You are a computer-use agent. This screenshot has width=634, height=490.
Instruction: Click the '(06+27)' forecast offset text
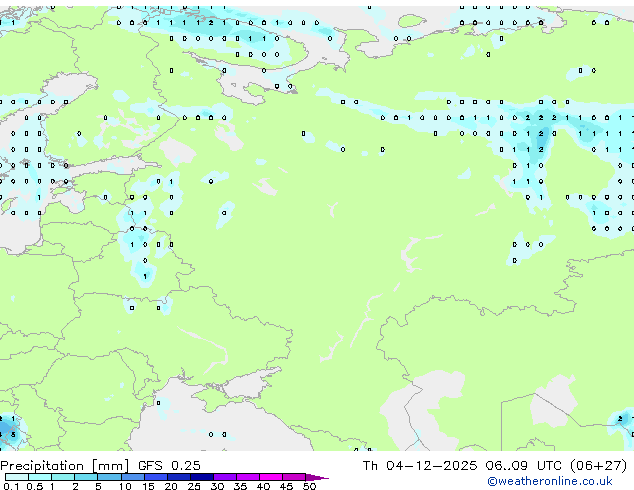(598, 466)
